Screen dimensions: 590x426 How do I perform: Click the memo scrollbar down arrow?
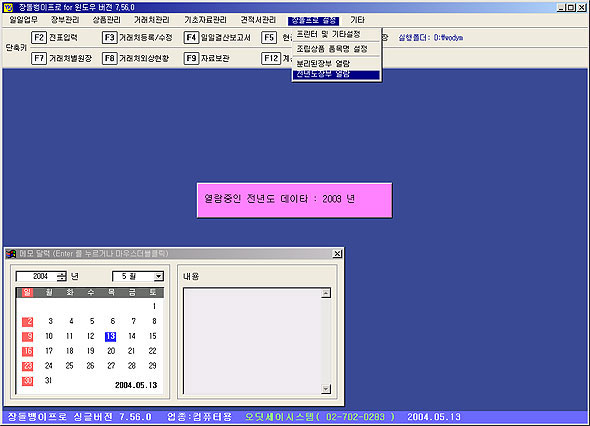pos(326,389)
